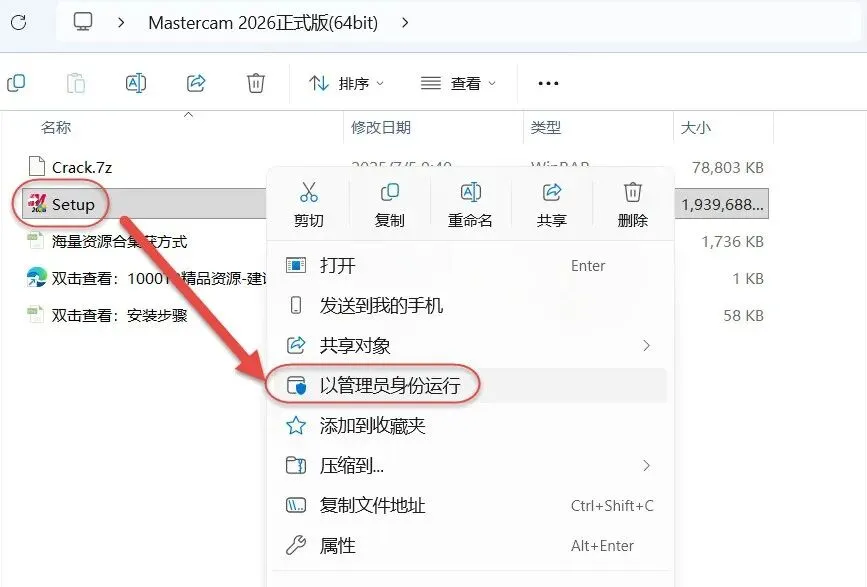Click the phone icon beside 发送到我的手机
The image size is (867, 587).
click(296, 305)
